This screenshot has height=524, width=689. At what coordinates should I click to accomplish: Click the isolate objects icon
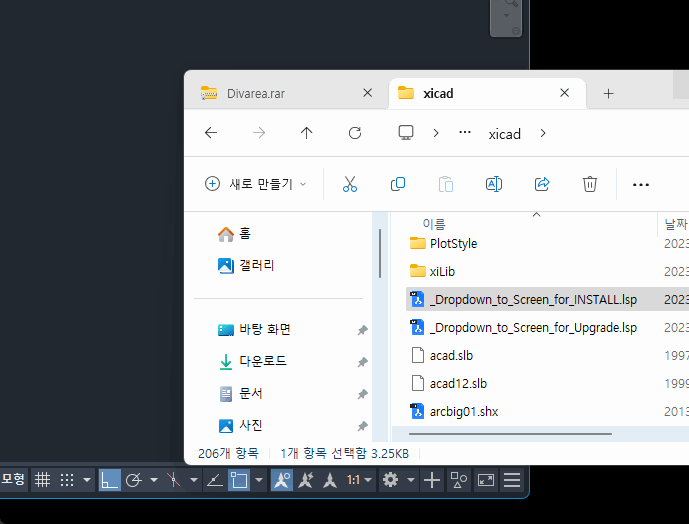tap(459, 480)
